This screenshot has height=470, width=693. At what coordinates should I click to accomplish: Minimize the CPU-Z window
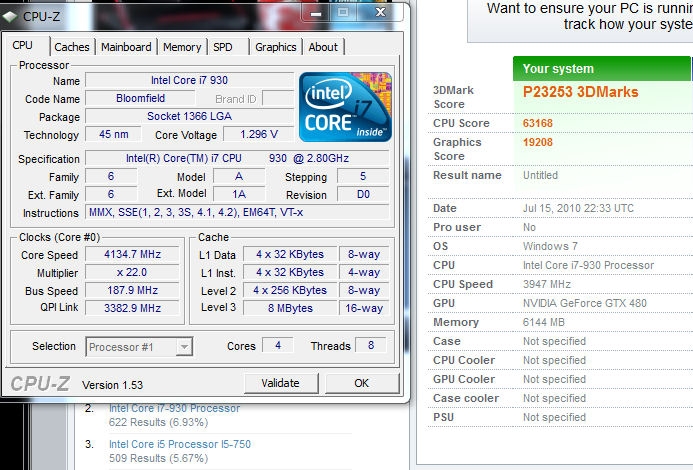316,13
